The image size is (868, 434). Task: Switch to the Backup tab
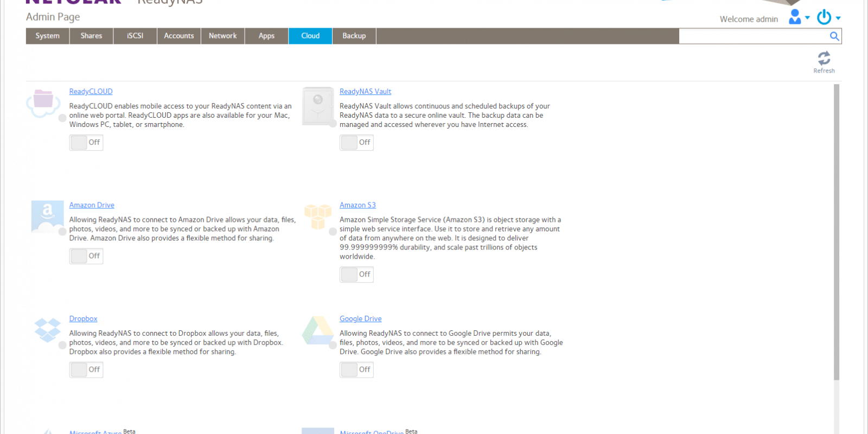click(354, 36)
